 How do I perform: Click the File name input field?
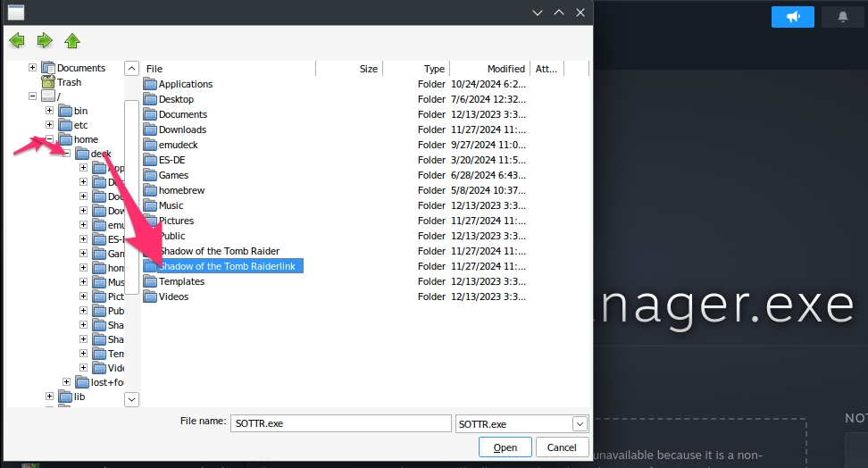point(341,423)
